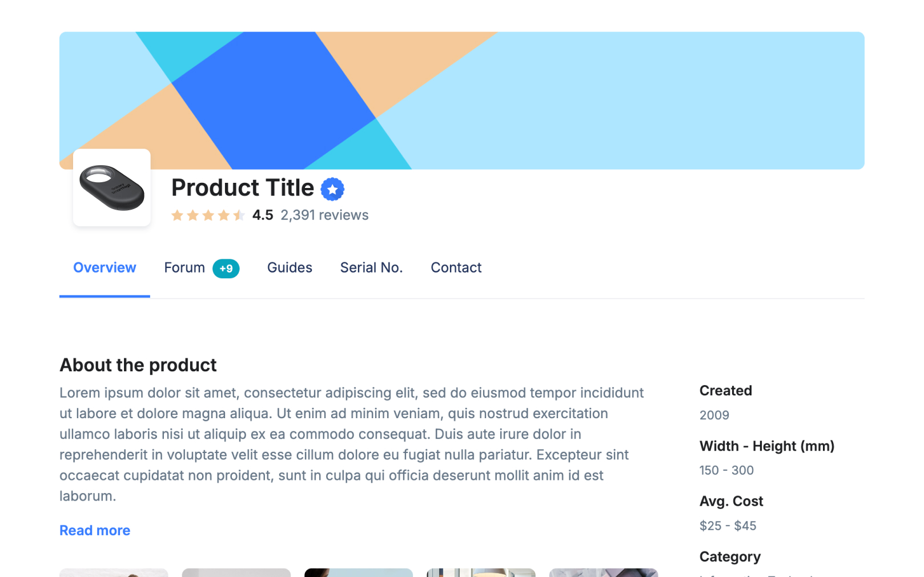Click the 2,391 reviews text
Image resolution: width=924 pixels, height=577 pixels.
click(324, 215)
